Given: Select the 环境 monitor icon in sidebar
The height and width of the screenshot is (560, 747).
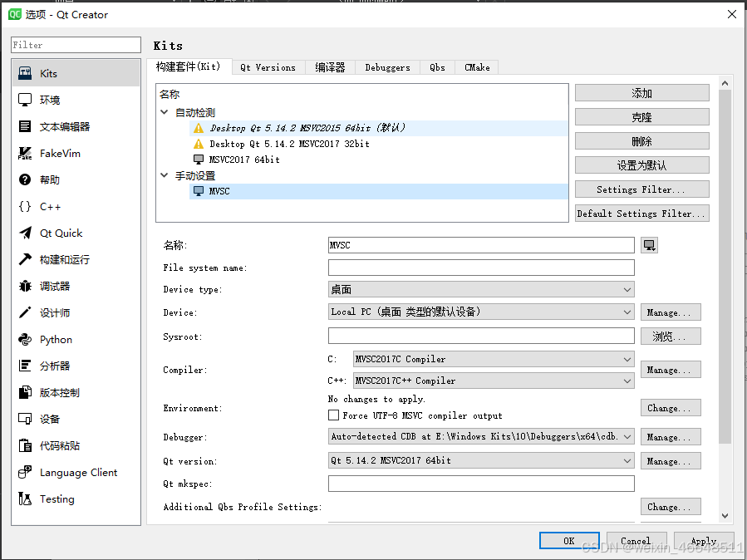Looking at the screenshot, I should click(25, 100).
